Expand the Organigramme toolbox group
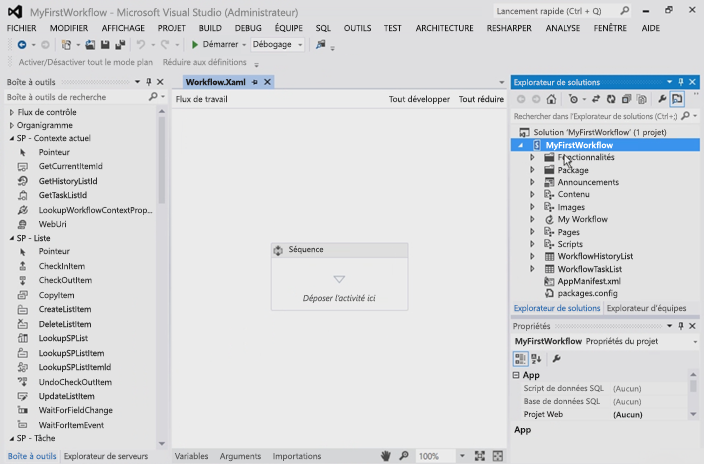Screen dimensions: 704x464 pos(12,125)
